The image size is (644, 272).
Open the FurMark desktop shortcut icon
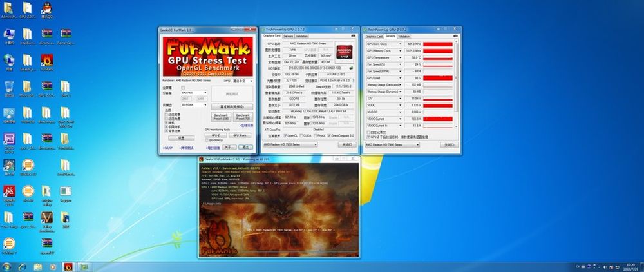(x=46, y=60)
